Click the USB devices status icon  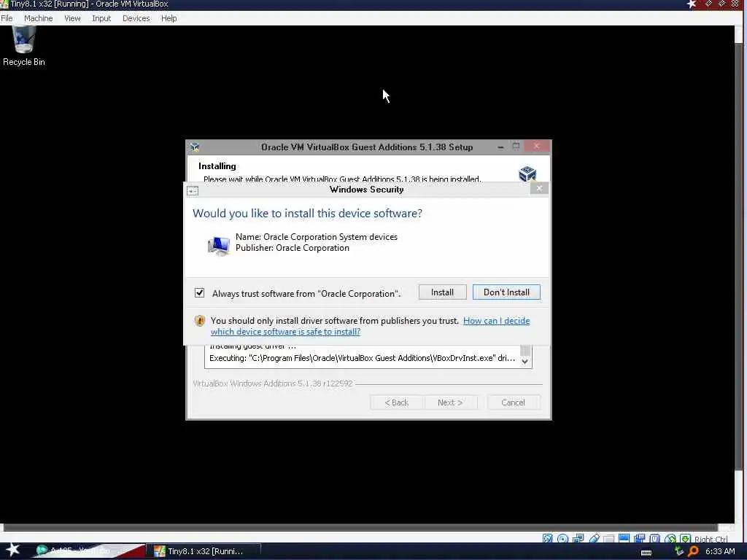[x=594, y=539]
